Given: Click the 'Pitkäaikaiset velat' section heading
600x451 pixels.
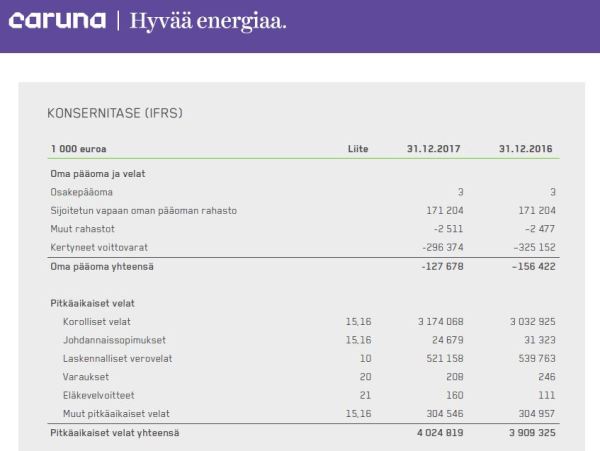Looking at the screenshot, I should pos(92,302).
